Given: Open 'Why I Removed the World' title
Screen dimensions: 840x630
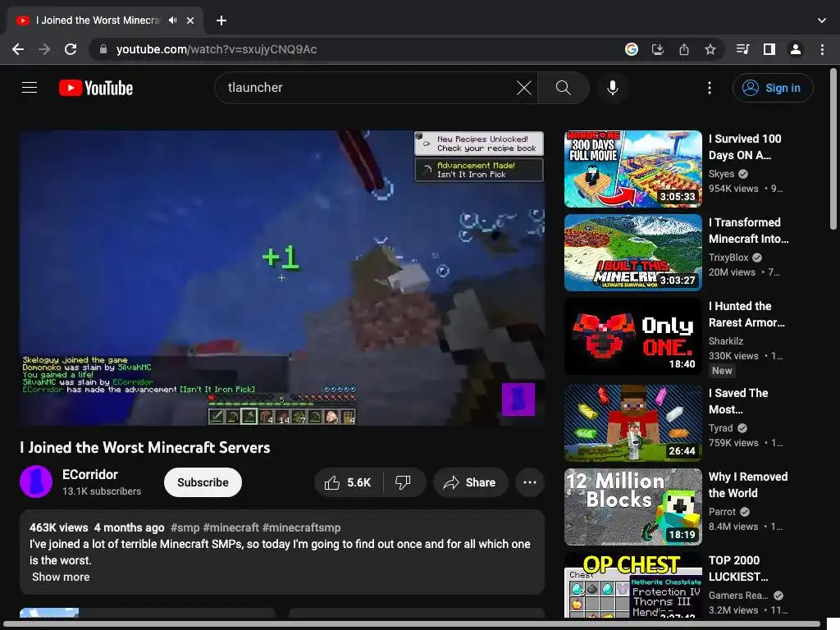Looking at the screenshot, I should (x=748, y=484).
